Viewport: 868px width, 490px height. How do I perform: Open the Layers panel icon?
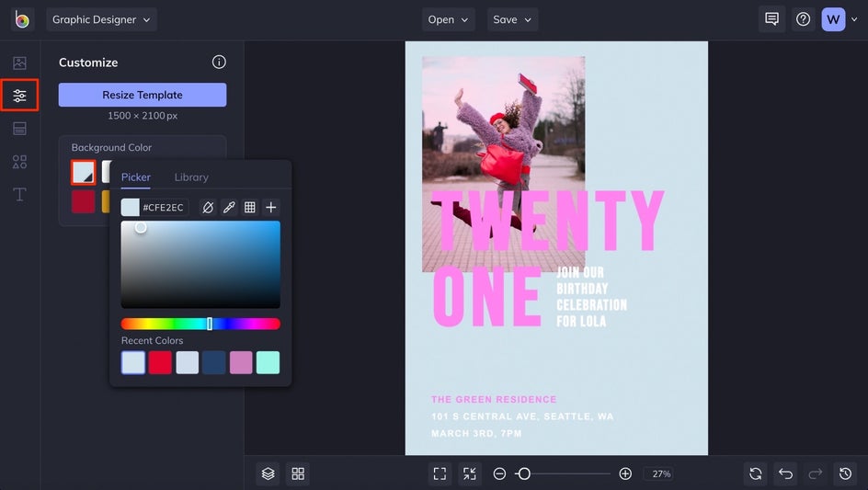[x=268, y=473]
